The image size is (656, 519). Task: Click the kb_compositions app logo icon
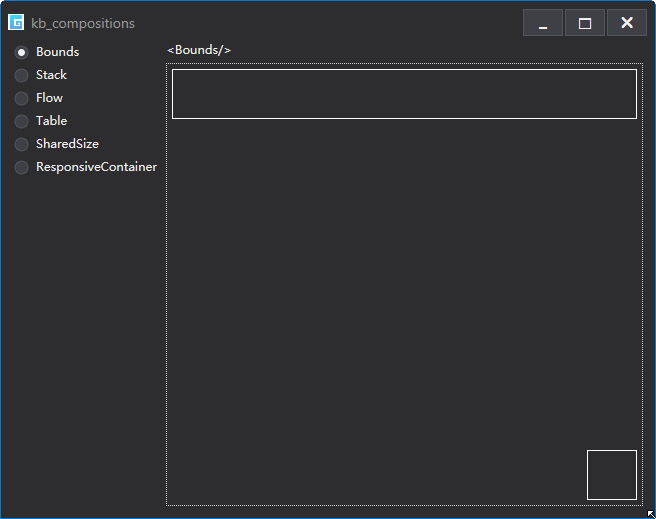[16, 23]
